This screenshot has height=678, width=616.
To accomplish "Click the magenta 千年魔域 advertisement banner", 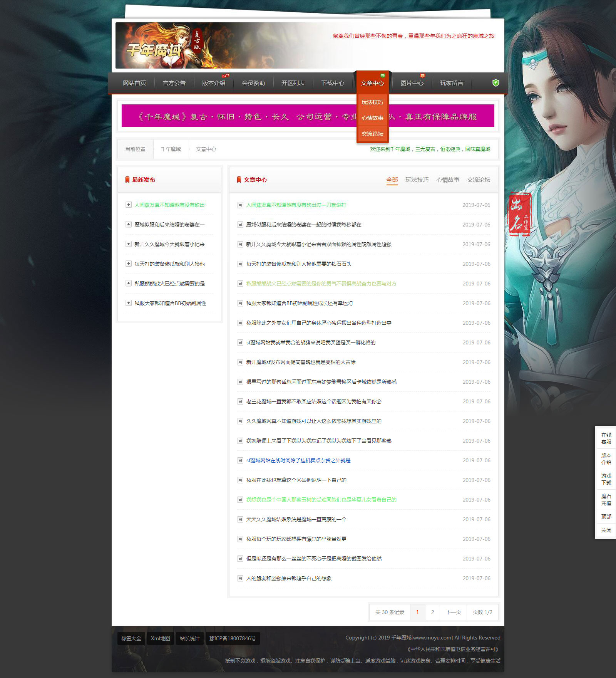I will point(308,116).
